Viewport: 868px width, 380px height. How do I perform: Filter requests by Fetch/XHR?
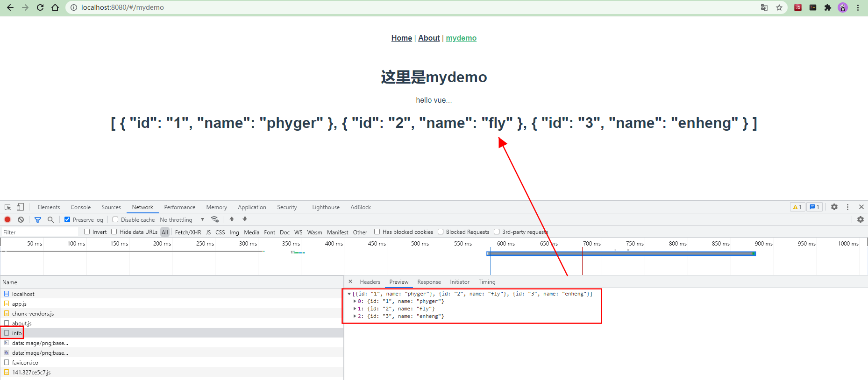[188, 232]
